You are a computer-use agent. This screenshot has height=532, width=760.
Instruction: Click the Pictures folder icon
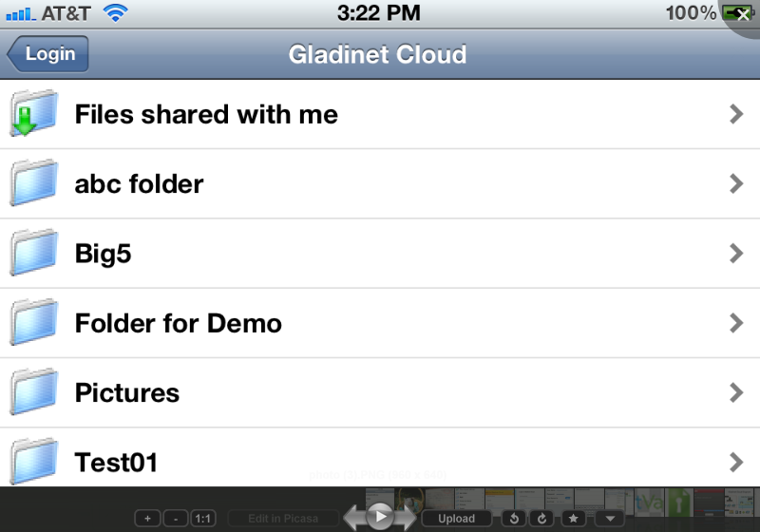34,391
